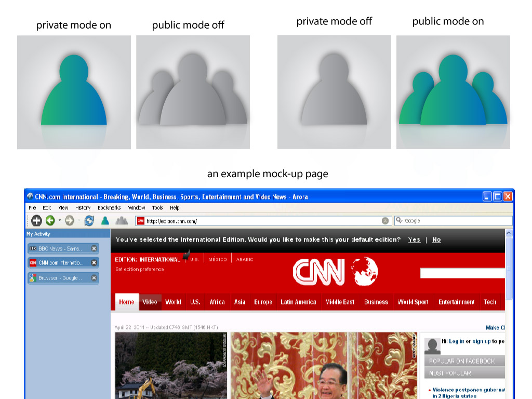The image size is (532, 399).
Task: Close the Browser - Google activity item
Action: [94, 278]
